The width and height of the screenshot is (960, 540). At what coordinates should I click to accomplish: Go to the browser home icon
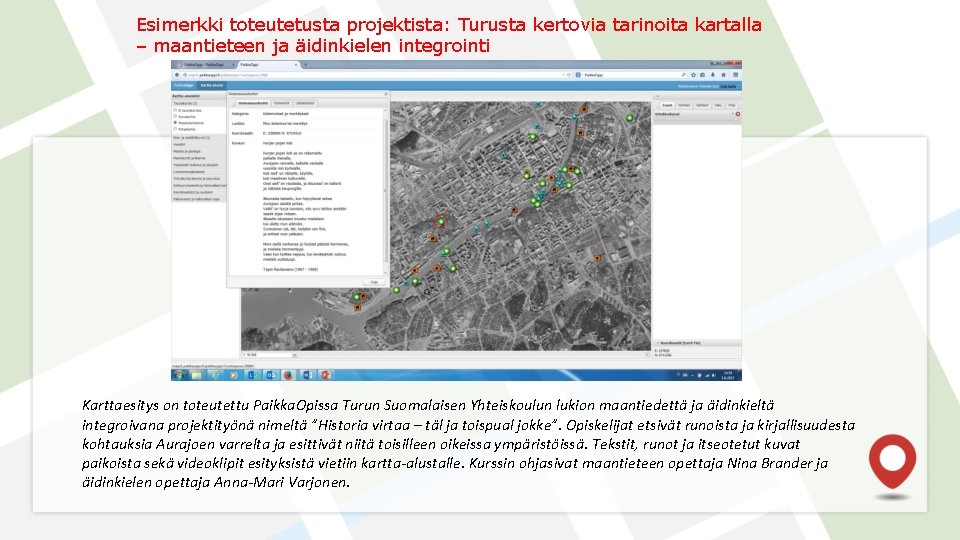(x=723, y=75)
